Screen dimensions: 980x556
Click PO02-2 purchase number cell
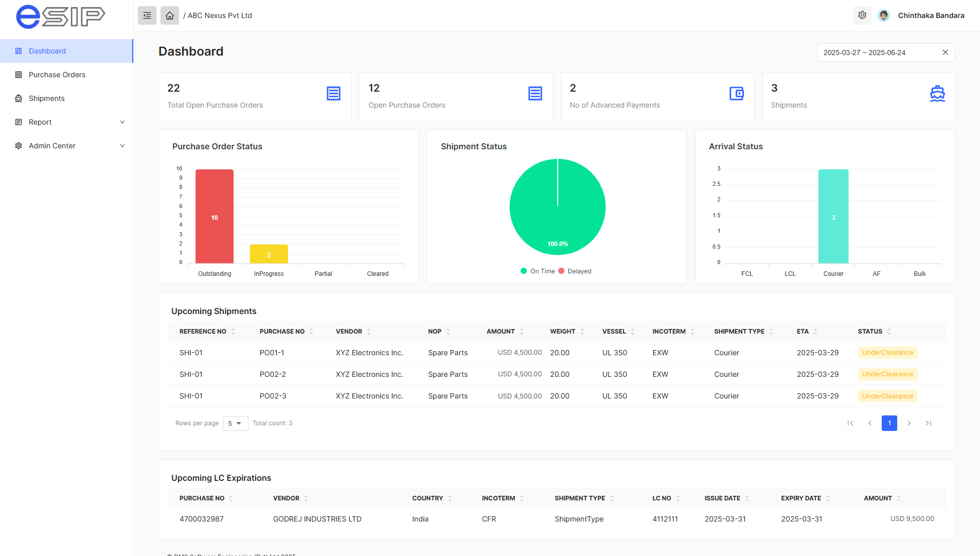[273, 374]
